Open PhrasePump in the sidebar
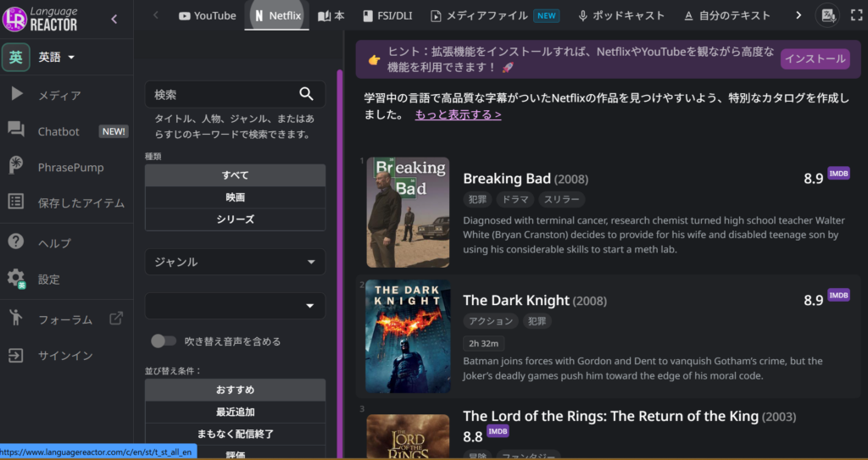Screen dimensions: 868x460 point(70,167)
